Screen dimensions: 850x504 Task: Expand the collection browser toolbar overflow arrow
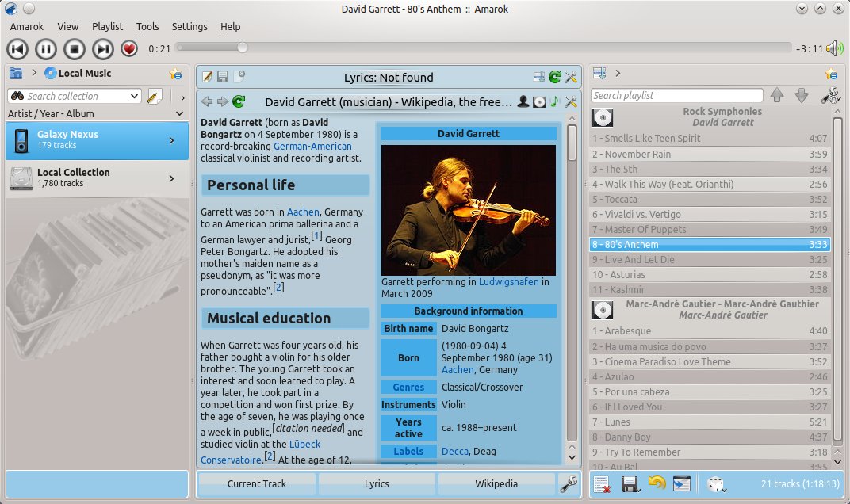coord(182,97)
